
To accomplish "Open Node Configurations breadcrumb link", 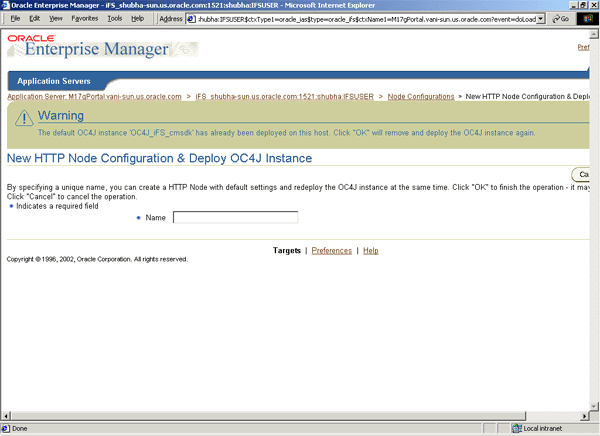I will tap(421, 96).
